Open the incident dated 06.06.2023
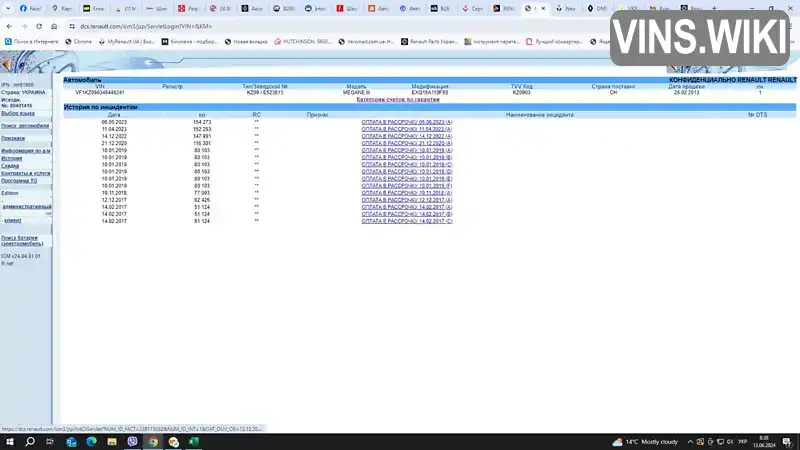 pyautogui.click(x=407, y=122)
